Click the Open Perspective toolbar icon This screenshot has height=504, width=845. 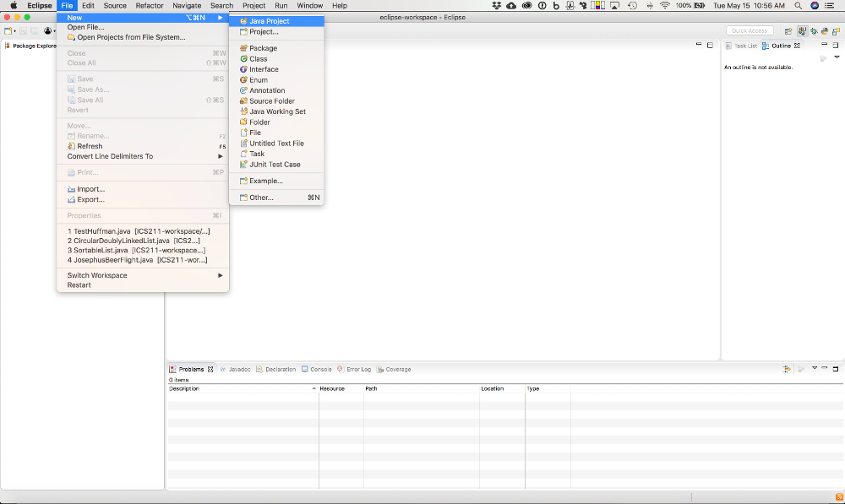point(788,31)
